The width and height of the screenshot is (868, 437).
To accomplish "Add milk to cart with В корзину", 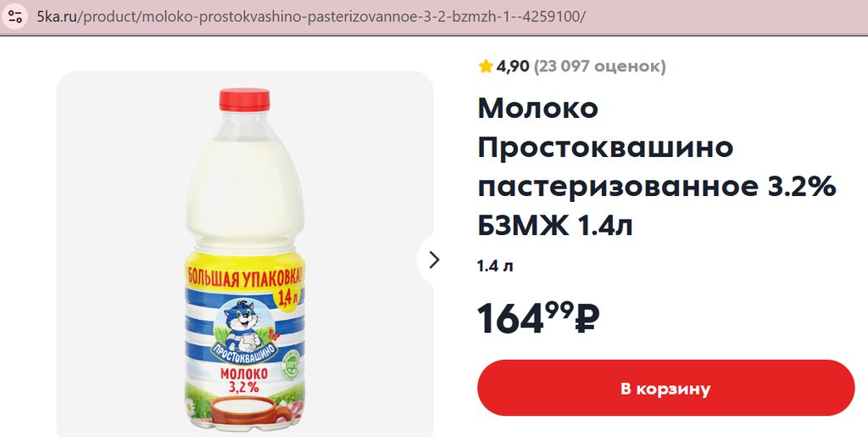I will [666, 388].
